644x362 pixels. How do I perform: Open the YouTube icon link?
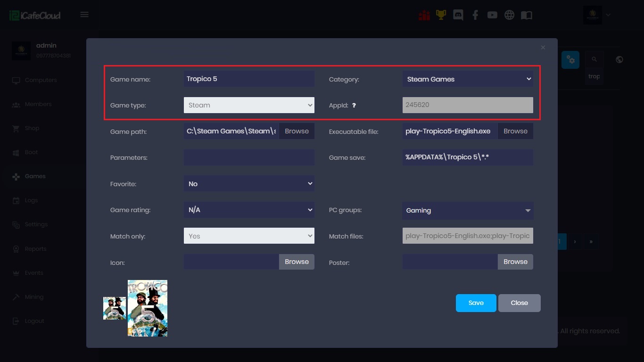pyautogui.click(x=492, y=15)
